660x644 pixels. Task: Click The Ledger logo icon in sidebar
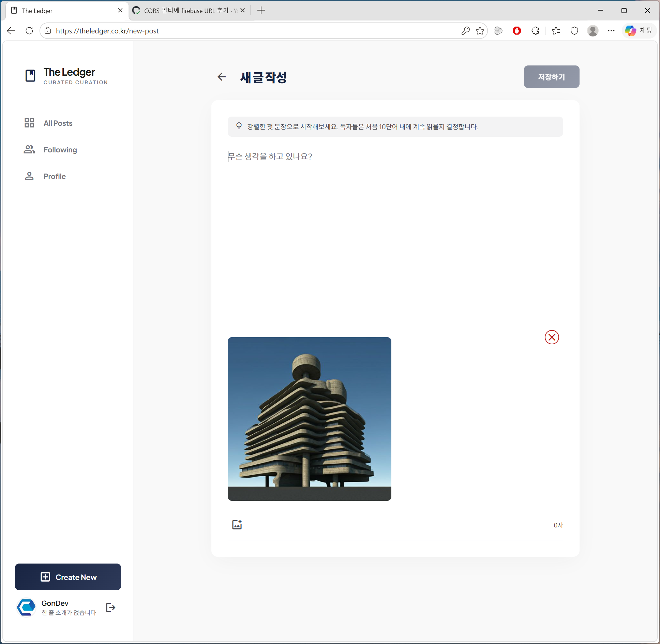tap(30, 76)
